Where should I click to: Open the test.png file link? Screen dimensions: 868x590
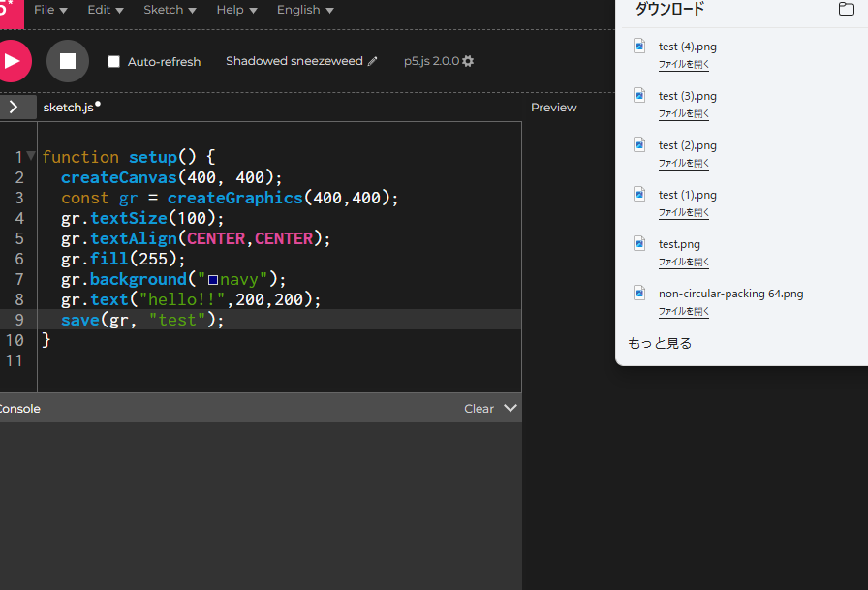click(x=684, y=262)
